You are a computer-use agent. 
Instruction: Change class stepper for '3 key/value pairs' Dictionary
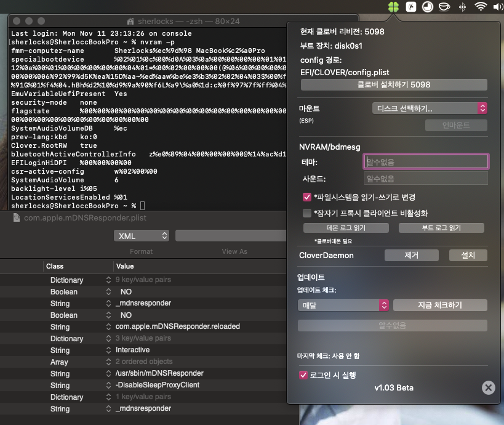tap(108, 338)
